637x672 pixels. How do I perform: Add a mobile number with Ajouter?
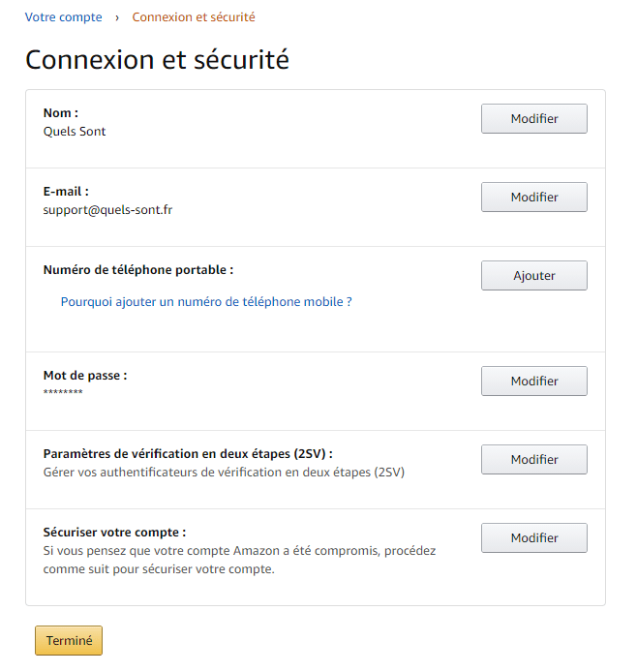(533, 276)
